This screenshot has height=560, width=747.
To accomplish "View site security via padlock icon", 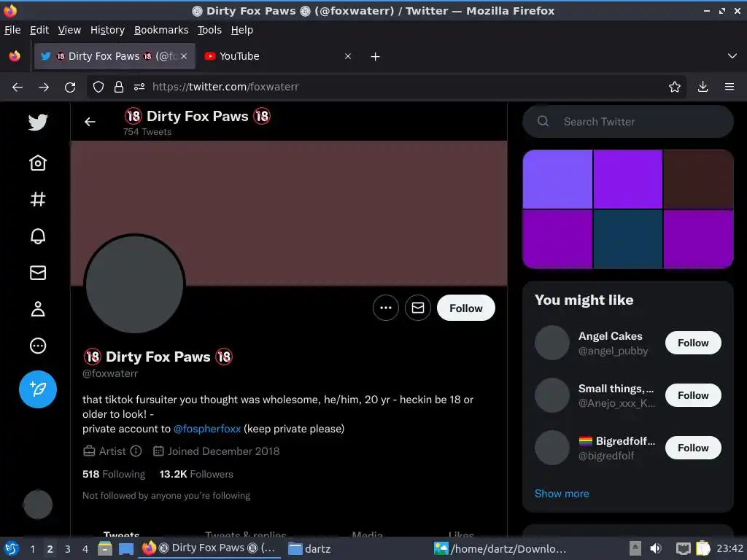I will 119,87.
